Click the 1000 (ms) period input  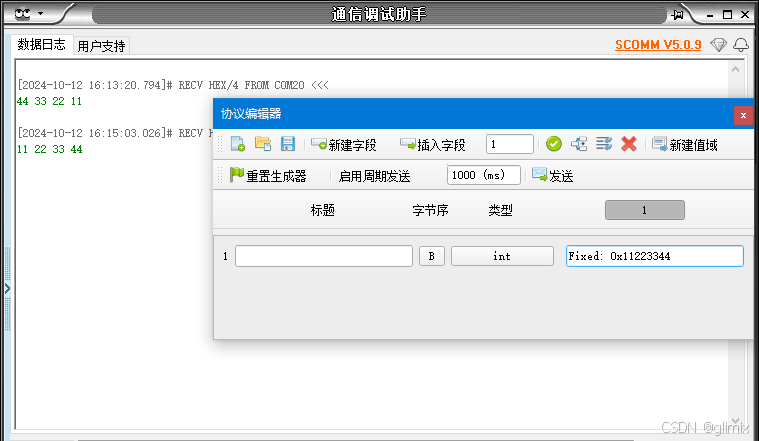pyautogui.click(x=484, y=175)
